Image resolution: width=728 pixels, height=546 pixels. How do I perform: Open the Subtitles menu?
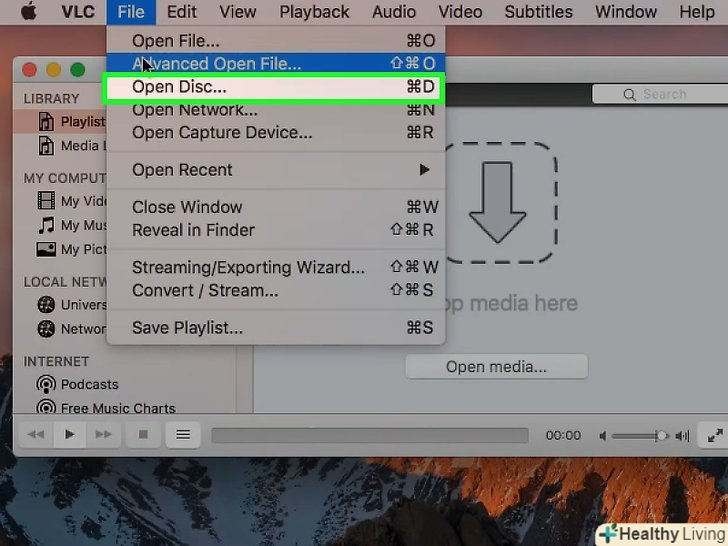[539, 12]
